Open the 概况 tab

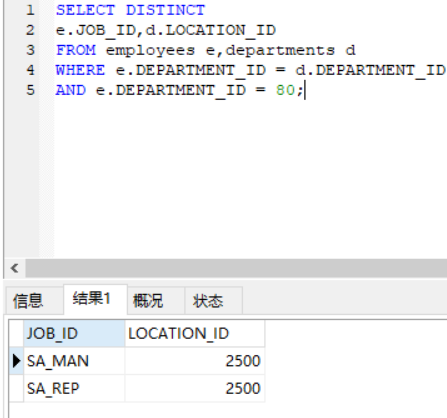point(156,301)
